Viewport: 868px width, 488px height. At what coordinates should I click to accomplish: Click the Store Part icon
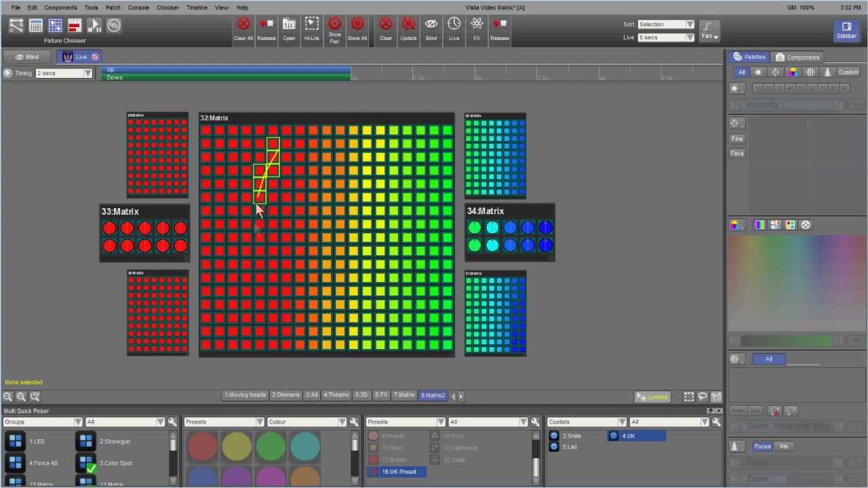[x=334, y=24]
